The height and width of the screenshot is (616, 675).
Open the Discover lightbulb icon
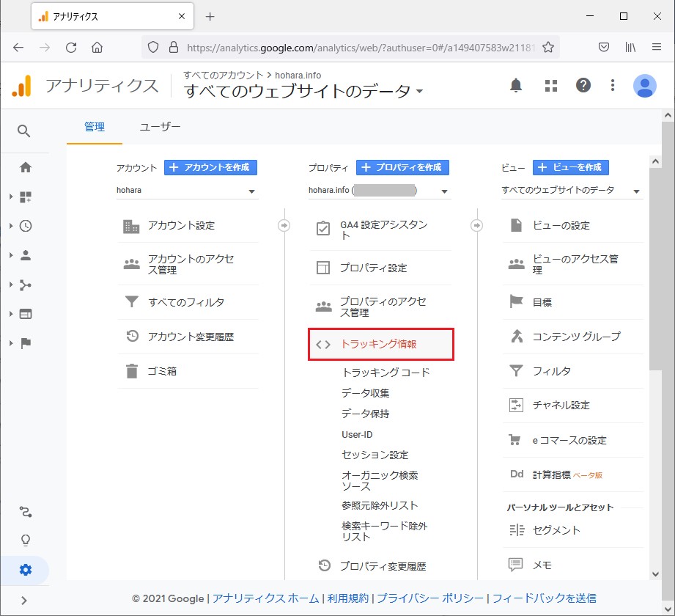(x=26, y=540)
